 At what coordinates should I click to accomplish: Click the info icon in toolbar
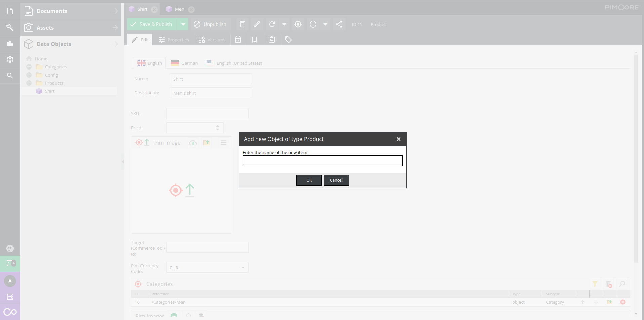[x=313, y=24]
